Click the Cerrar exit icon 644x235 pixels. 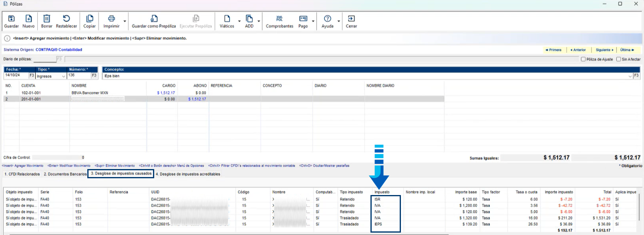click(351, 19)
